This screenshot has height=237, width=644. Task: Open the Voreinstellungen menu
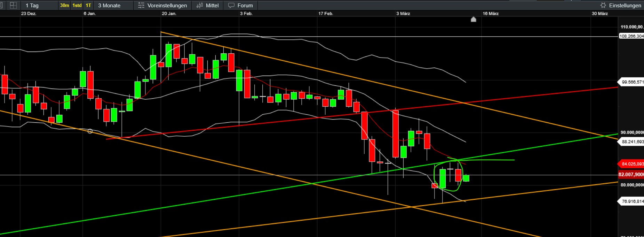coord(162,5)
